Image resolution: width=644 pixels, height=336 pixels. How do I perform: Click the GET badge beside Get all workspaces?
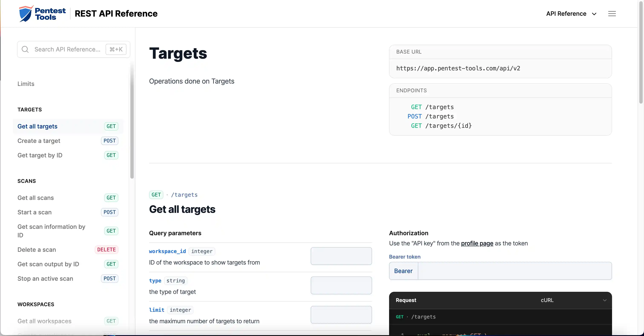(x=111, y=321)
